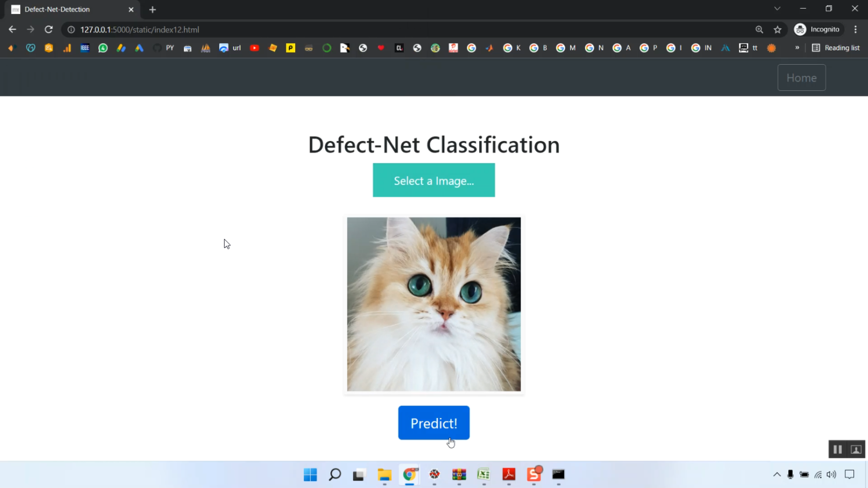Click the Select a Image... button
The width and height of the screenshot is (868, 488).
tap(434, 180)
